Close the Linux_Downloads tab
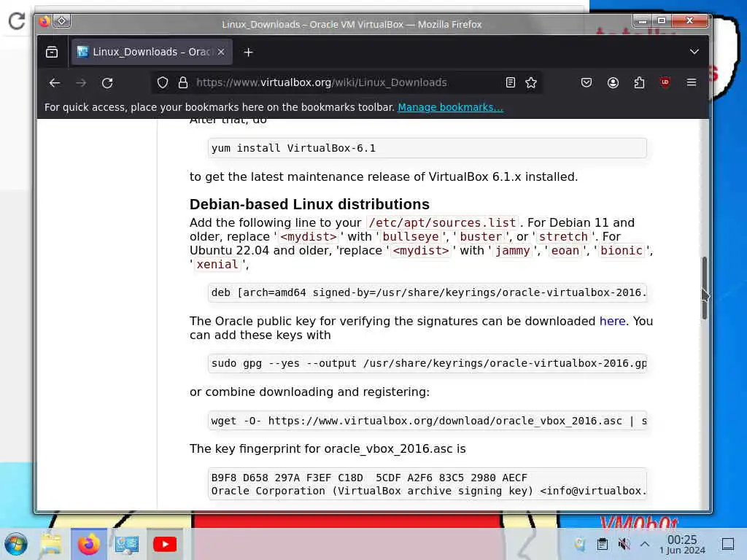 [x=221, y=52]
